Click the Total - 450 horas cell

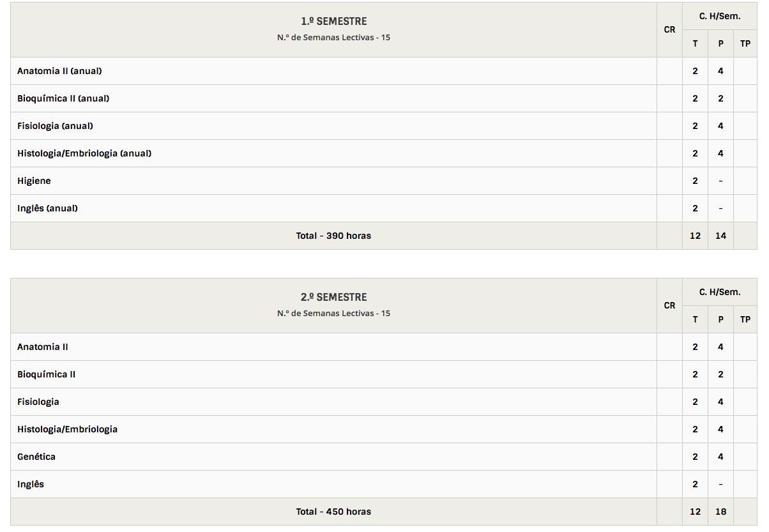333,512
